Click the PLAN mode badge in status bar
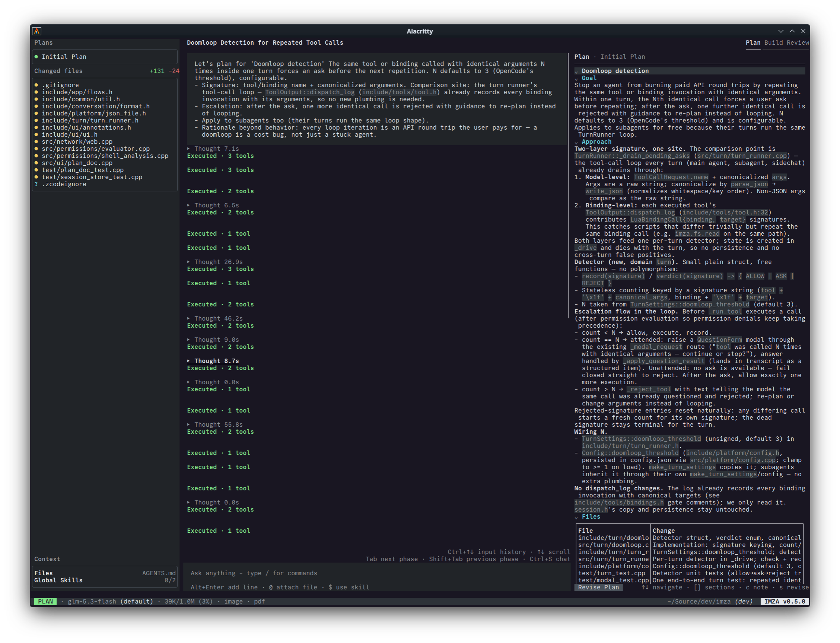Image resolution: width=840 pixels, height=643 pixels. click(45, 602)
